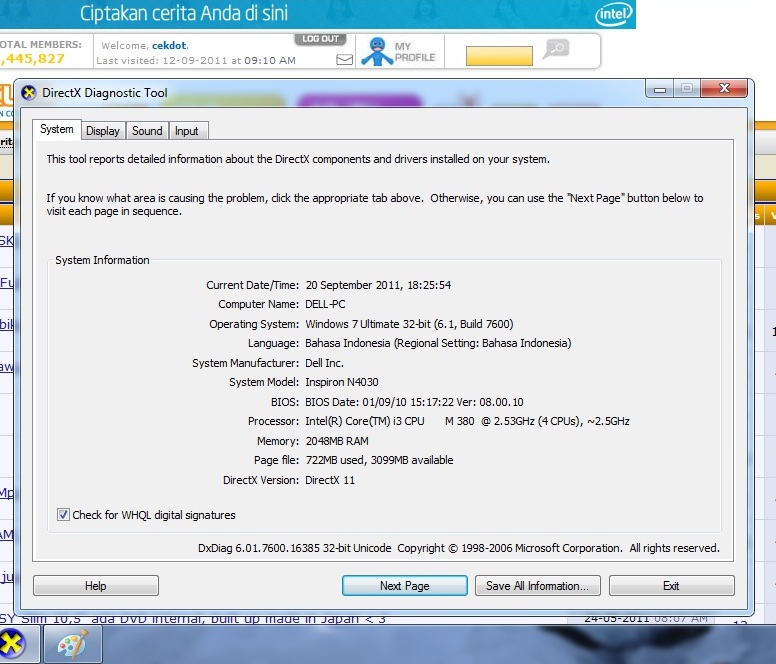This screenshot has height=664, width=776.
Task: Select the 'Dell Inc.' manufacturer value
Action: 324,363
